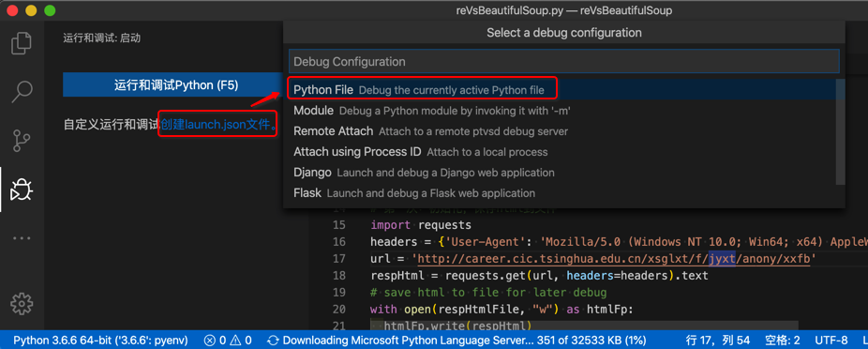Click the 'headers =' line 16 code

pos(619,242)
